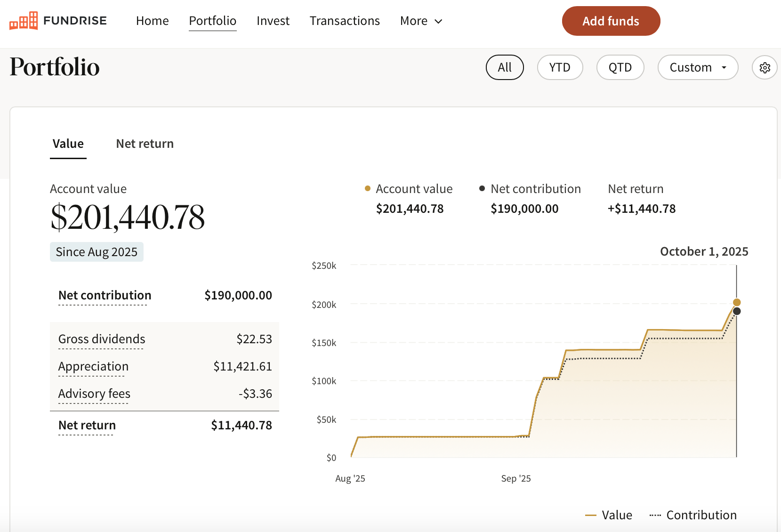This screenshot has width=781, height=532.
Task: Click the Since Aug 2025 badge
Action: 97,251
